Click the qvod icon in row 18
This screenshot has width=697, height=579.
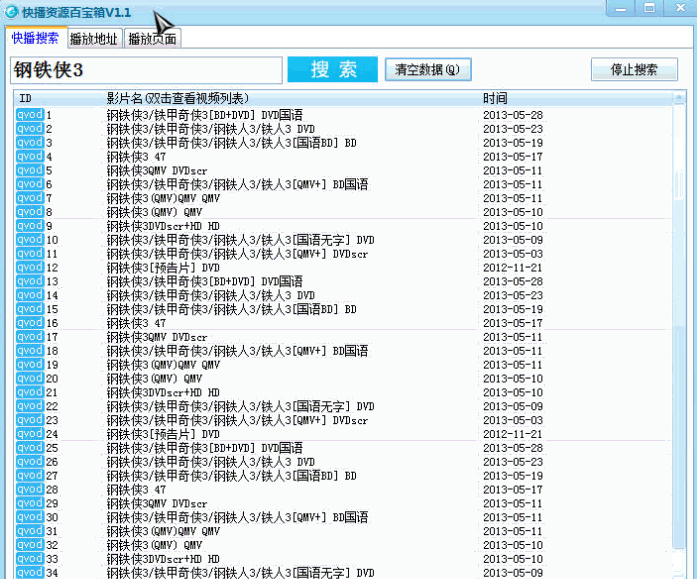click(30, 350)
